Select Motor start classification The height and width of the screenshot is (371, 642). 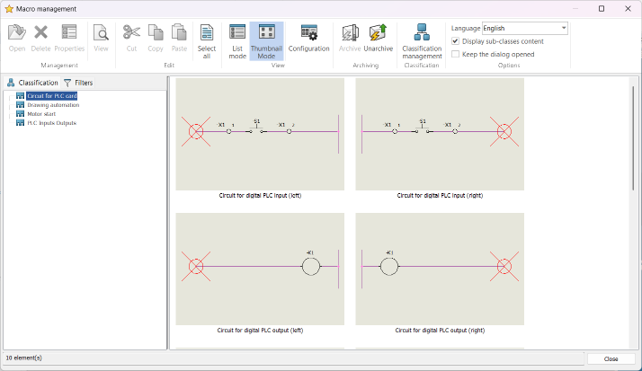41,114
